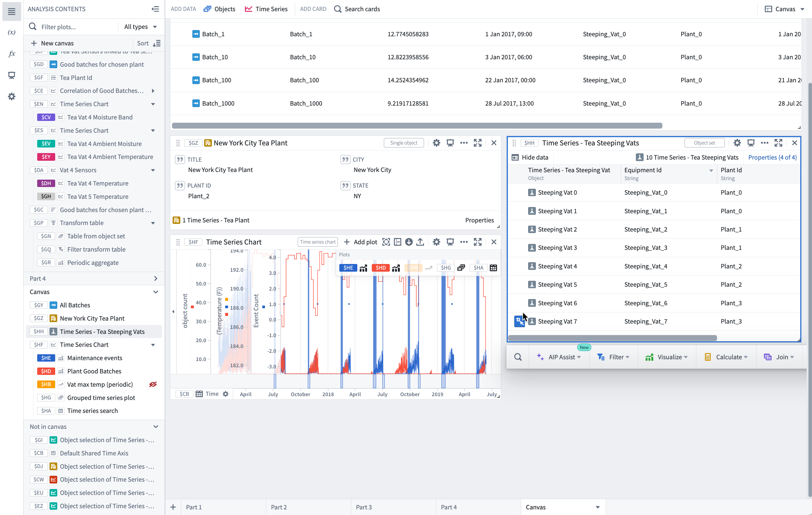This screenshot has width=812, height=515.
Task: Collapse the Analysis Contents panel
Action: (x=155, y=9)
